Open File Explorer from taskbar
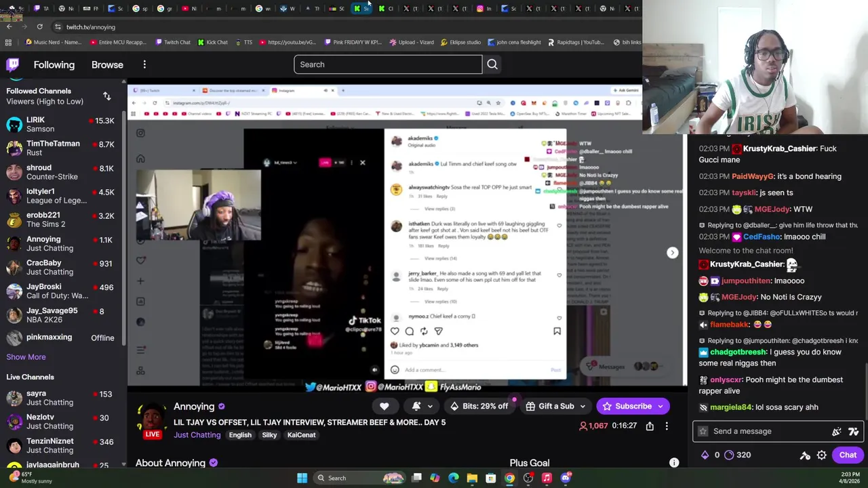 [x=472, y=478]
